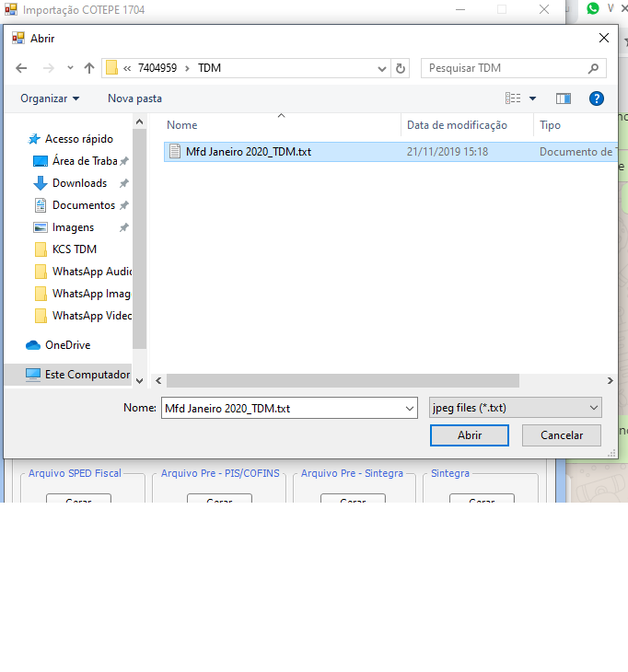Change the view layout icon
Screen dimensions: 628x672
point(513,98)
